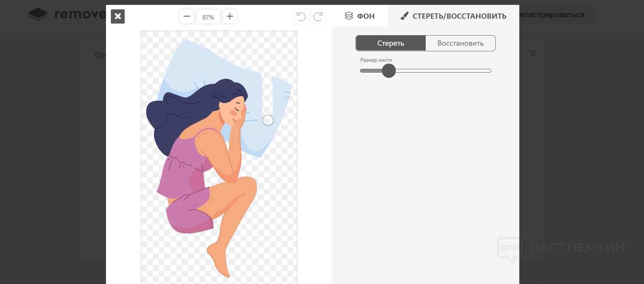Open the СТЕРЕТЬ/ВОССТАНОВИТЬ tab

(x=453, y=16)
